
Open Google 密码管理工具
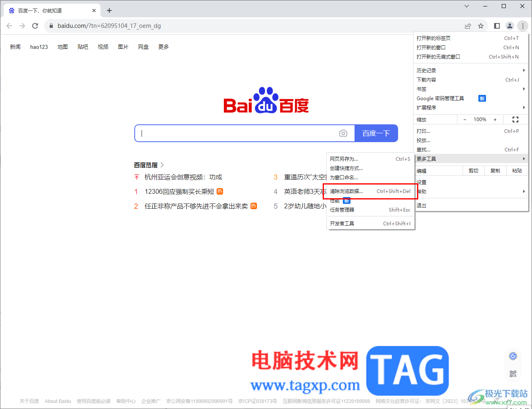click(x=471, y=98)
